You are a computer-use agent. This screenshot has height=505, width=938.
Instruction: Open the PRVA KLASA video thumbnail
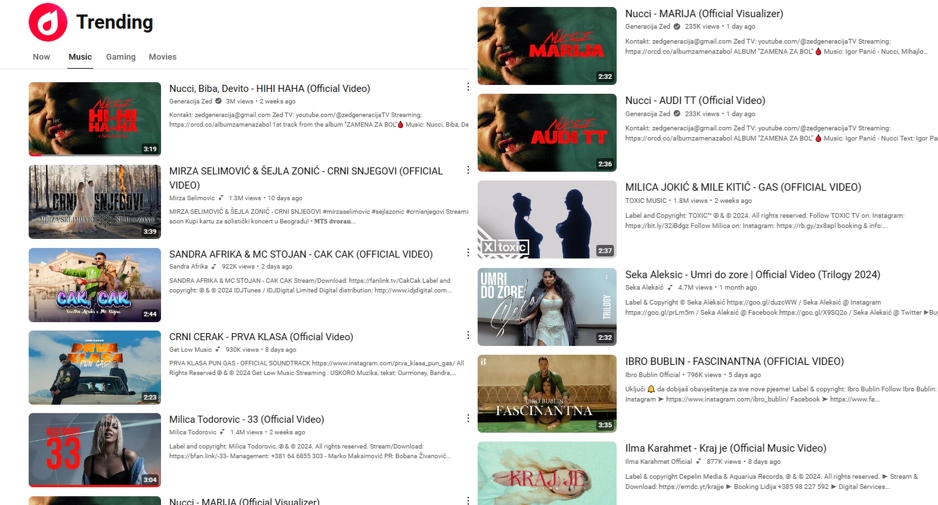point(95,367)
